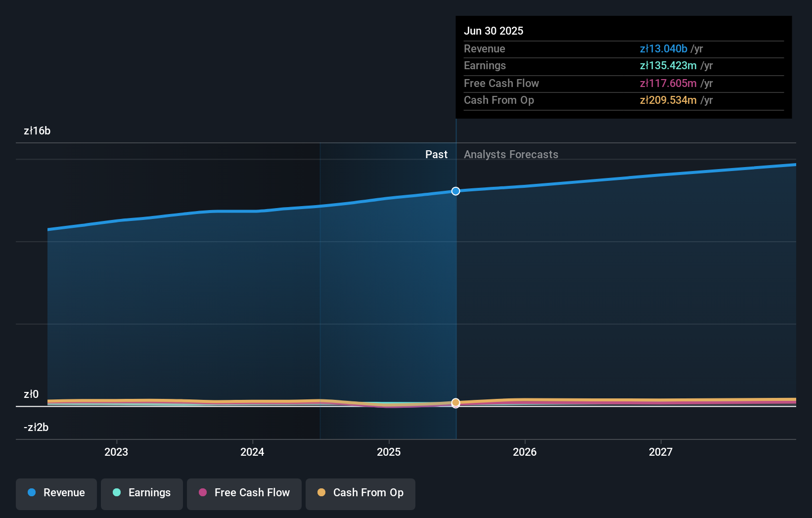Toggle the Free Cash Flow series visibility

click(244, 493)
